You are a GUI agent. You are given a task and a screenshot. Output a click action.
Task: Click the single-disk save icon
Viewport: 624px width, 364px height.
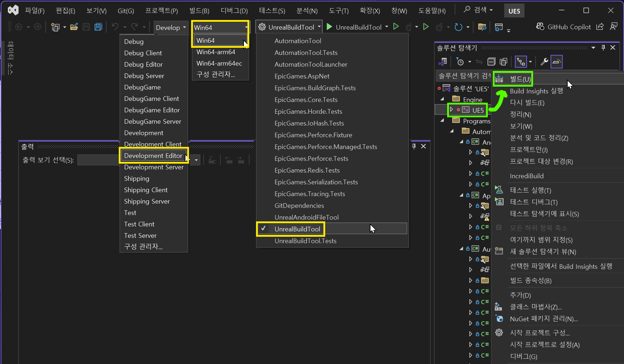[86, 27]
